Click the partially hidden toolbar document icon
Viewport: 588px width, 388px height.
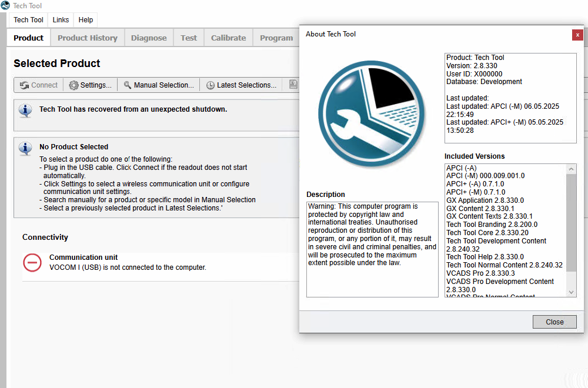pyautogui.click(x=293, y=85)
